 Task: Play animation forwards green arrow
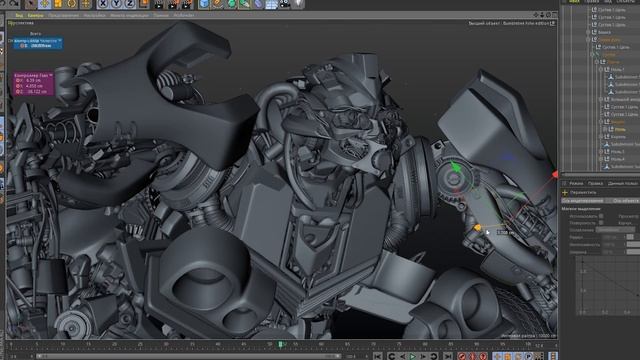click(x=413, y=356)
